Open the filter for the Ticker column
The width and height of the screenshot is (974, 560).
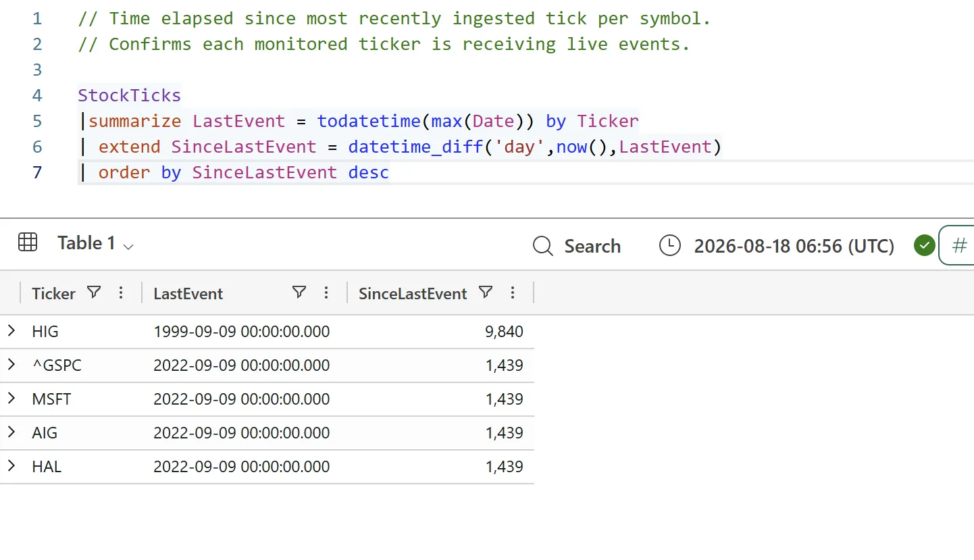point(95,292)
